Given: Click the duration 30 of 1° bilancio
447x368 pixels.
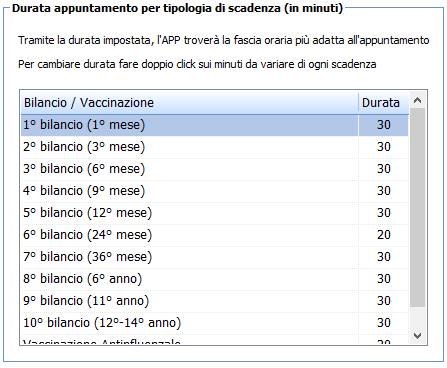Looking at the screenshot, I should [384, 125].
